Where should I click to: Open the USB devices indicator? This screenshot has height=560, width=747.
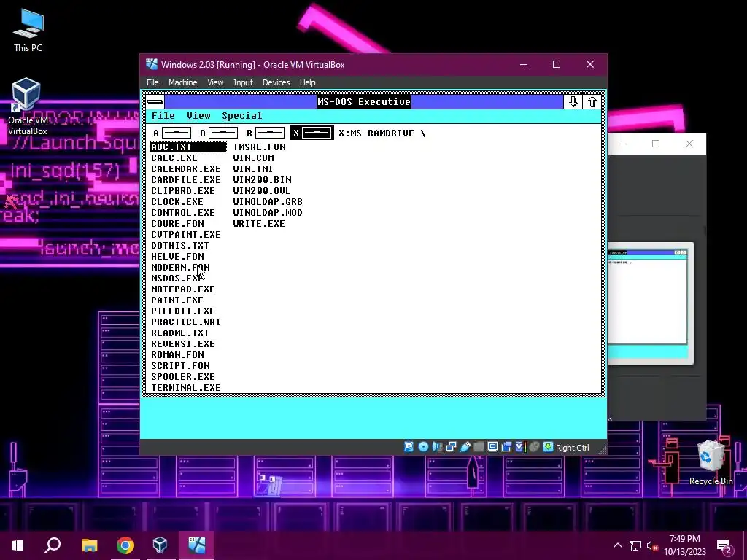465,447
